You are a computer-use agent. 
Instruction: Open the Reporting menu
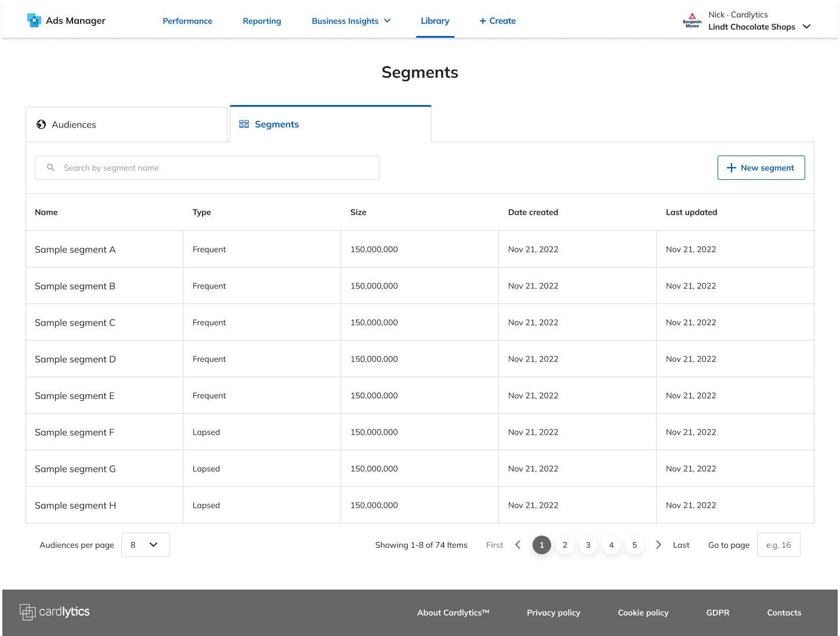[262, 21]
